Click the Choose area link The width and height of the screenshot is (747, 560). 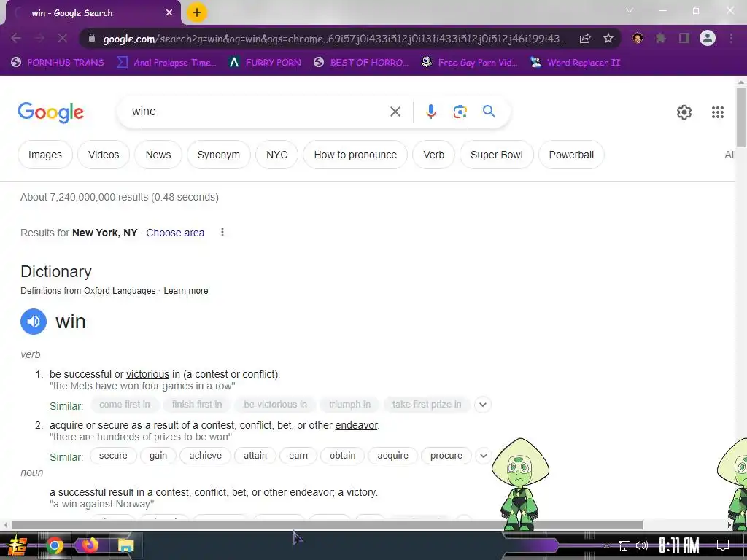[x=175, y=233]
